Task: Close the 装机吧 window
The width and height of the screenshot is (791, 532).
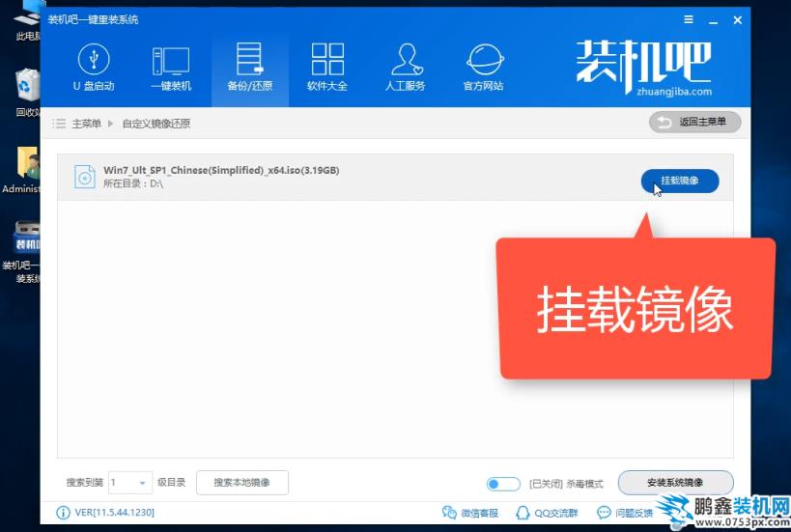Action: point(738,20)
